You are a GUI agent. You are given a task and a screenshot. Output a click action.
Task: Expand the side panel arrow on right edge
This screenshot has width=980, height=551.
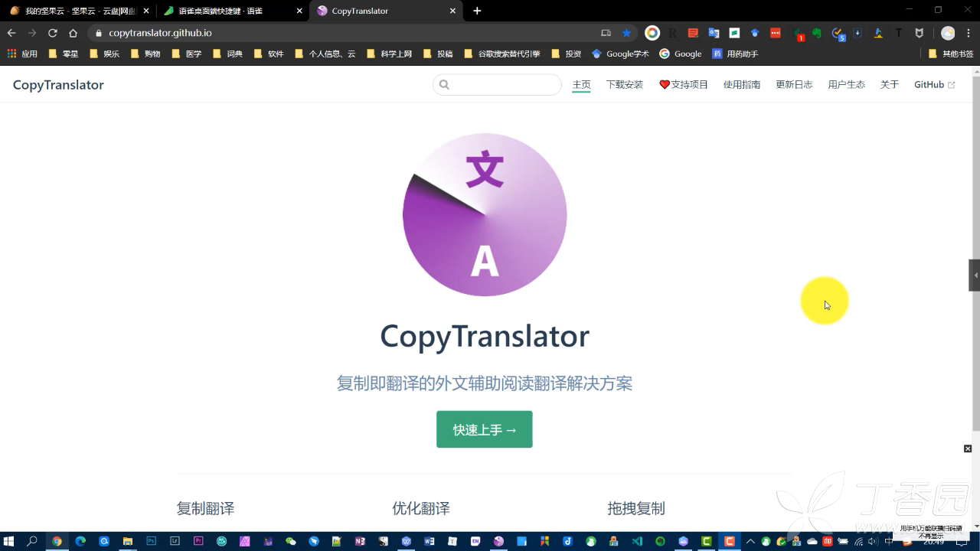[x=975, y=275]
